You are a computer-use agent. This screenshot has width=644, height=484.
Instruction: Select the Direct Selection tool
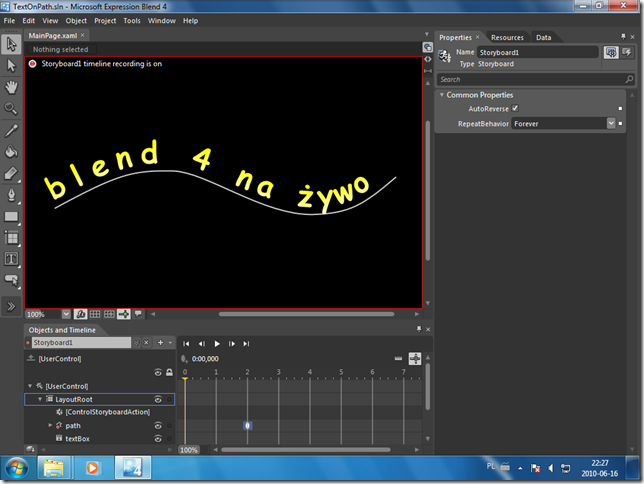coord(11,65)
